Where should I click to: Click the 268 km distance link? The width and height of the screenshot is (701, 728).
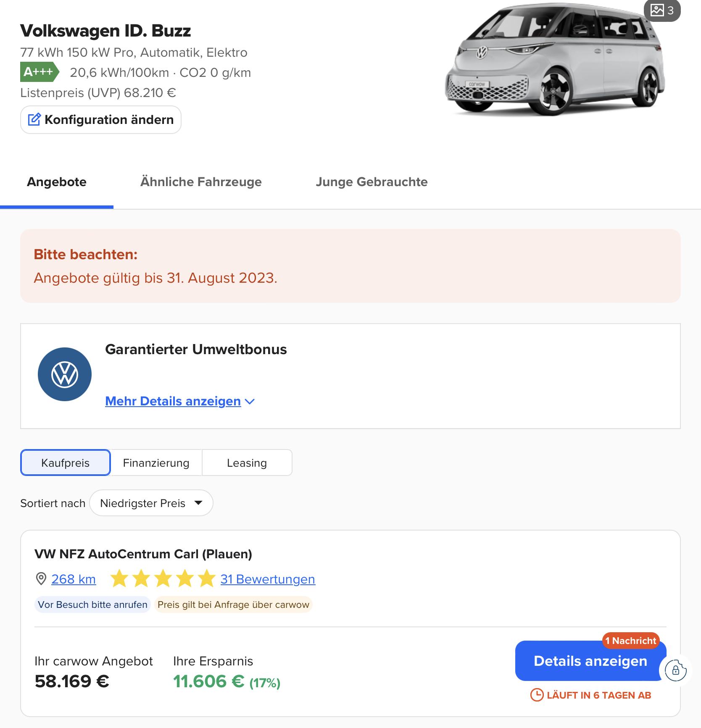click(74, 579)
